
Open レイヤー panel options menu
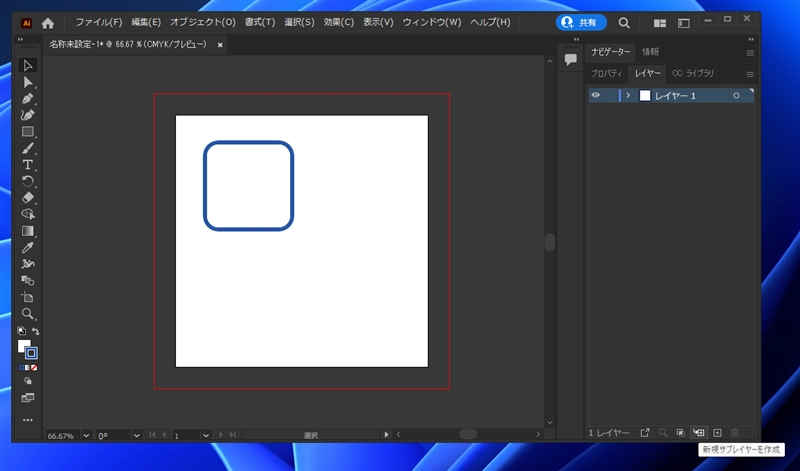[x=750, y=74]
